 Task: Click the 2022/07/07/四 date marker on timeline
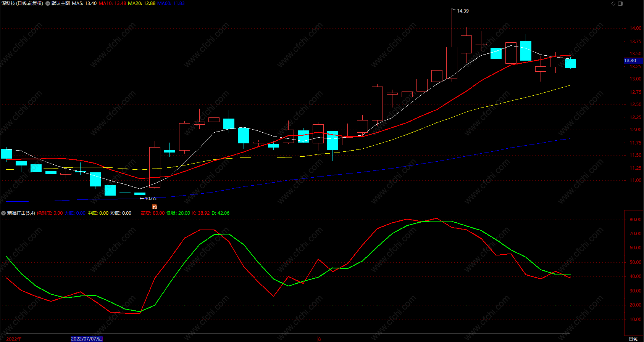[87, 339]
